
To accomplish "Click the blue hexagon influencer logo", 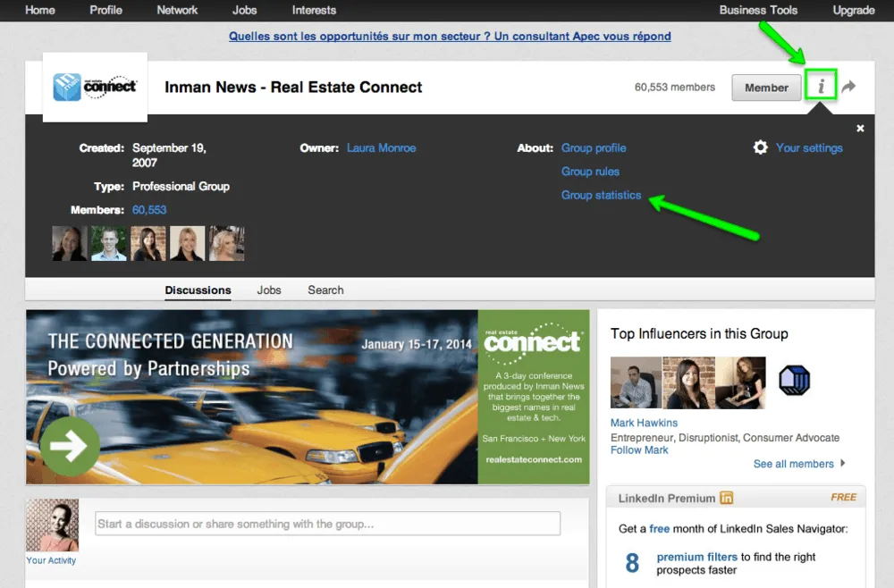I will [x=794, y=380].
